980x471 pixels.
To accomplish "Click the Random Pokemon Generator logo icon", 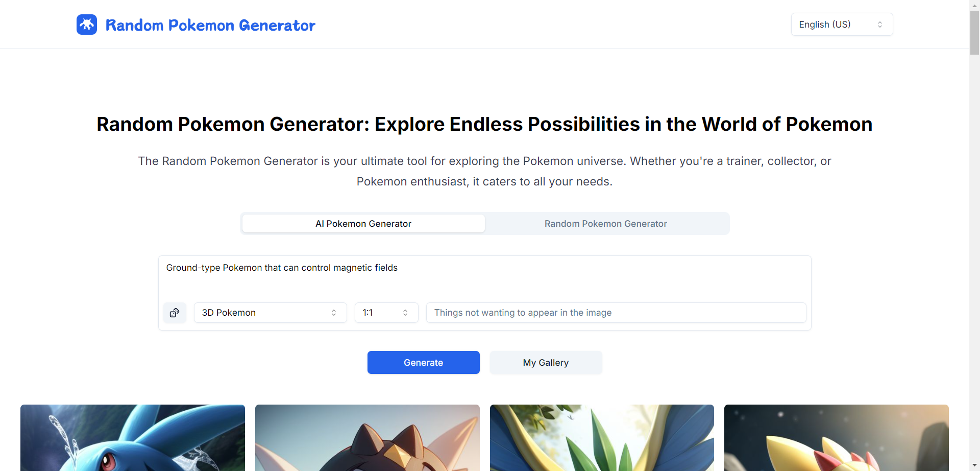I will (86, 24).
